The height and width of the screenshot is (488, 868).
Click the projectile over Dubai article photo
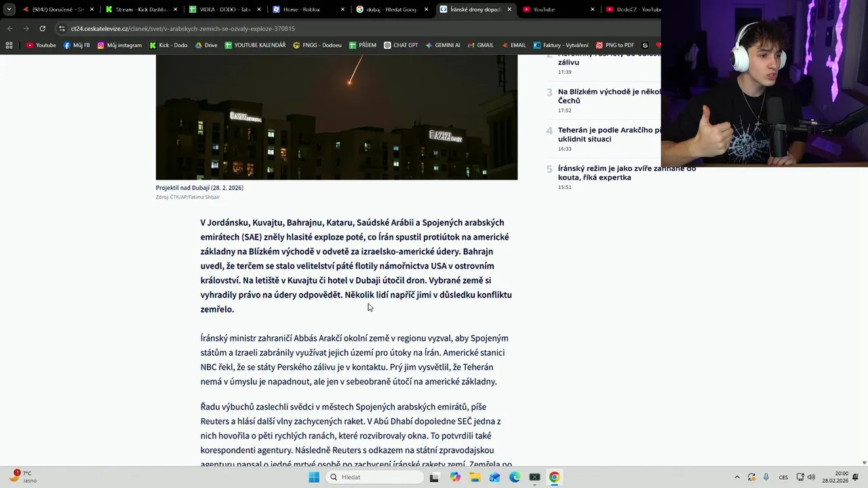coord(336,117)
